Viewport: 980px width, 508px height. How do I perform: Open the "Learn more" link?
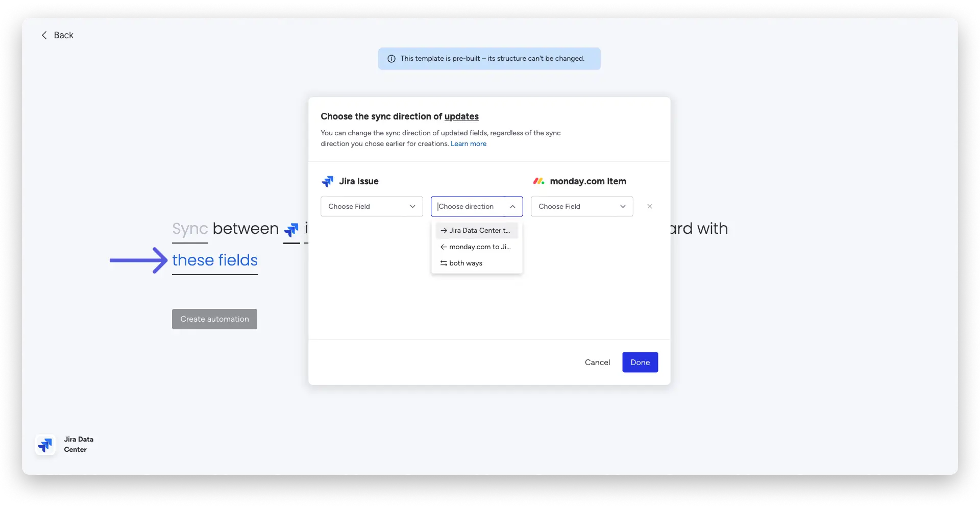pyautogui.click(x=469, y=144)
